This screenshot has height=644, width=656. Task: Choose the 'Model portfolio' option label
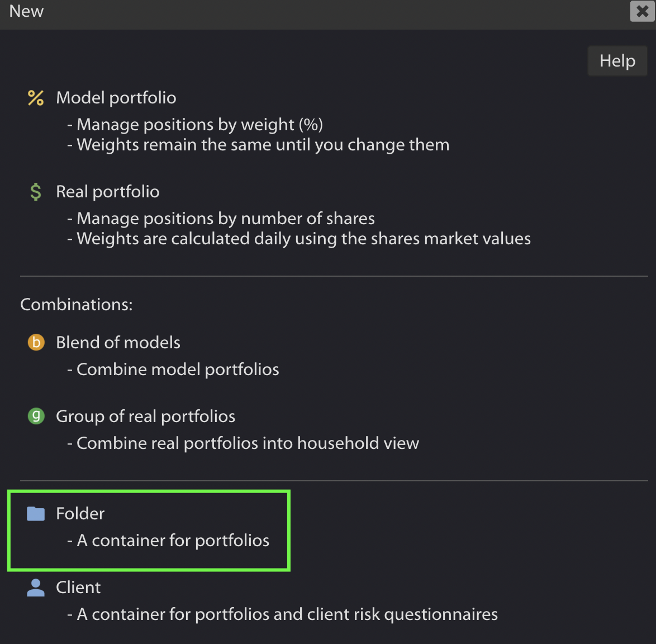116,98
